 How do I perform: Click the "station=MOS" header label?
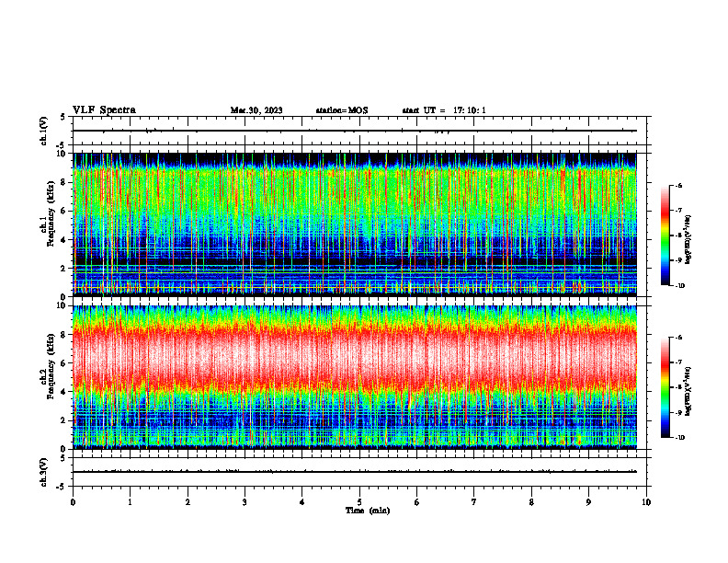tap(342, 110)
